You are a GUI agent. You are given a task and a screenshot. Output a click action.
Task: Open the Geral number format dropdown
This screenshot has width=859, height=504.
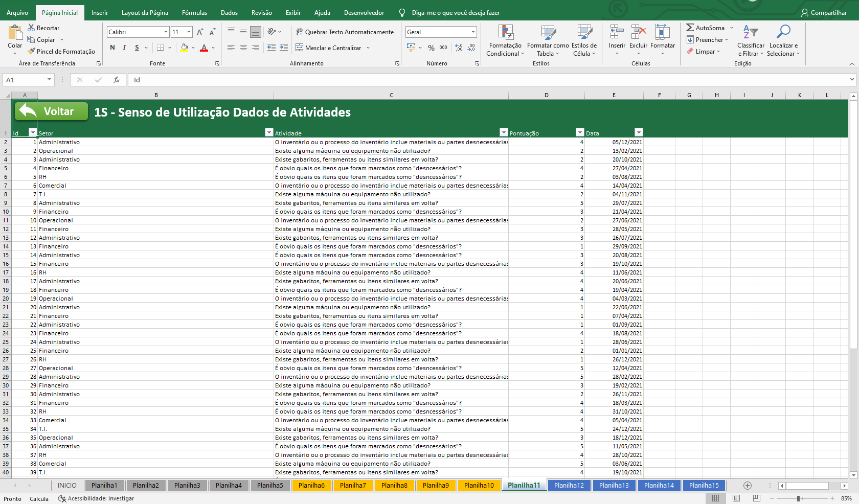(x=473, y=32)
